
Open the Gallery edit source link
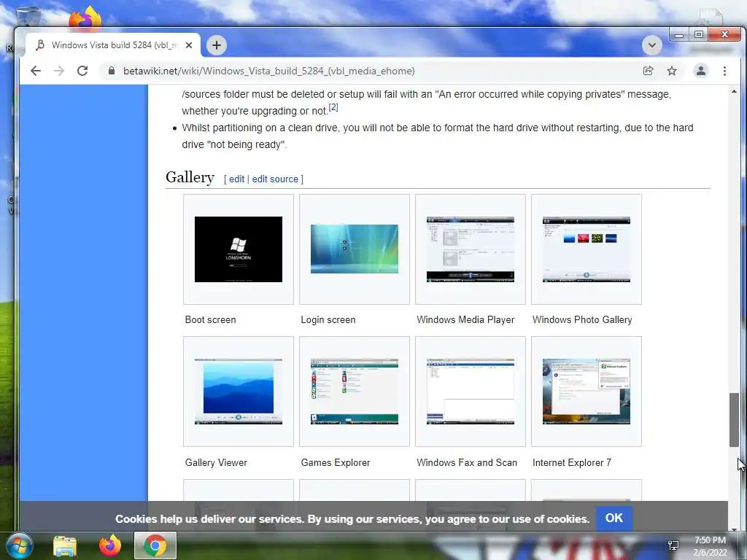[x=275, y=179]
